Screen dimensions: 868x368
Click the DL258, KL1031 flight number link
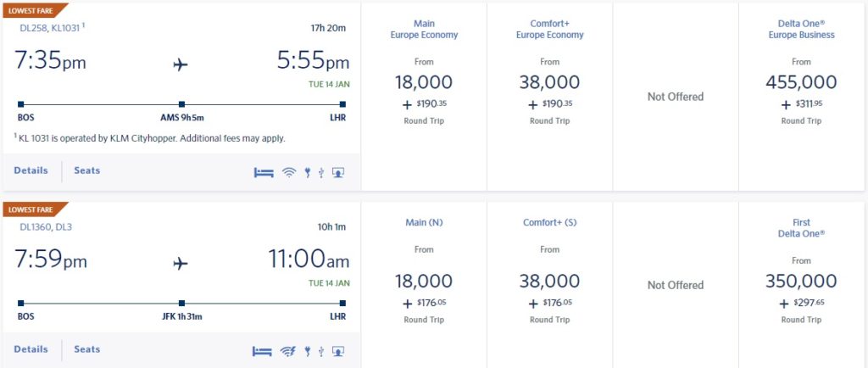pos(49,27)
